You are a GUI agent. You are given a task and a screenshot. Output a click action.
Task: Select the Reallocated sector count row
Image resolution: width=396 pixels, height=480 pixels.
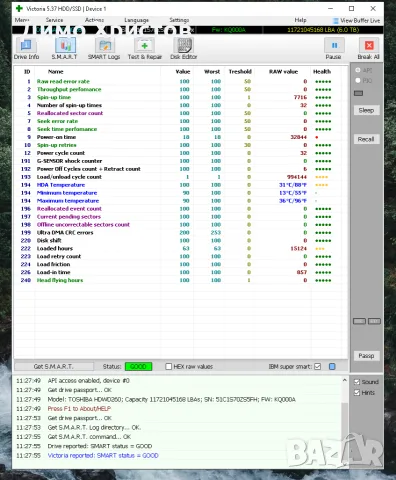click(x=180, y=113)
